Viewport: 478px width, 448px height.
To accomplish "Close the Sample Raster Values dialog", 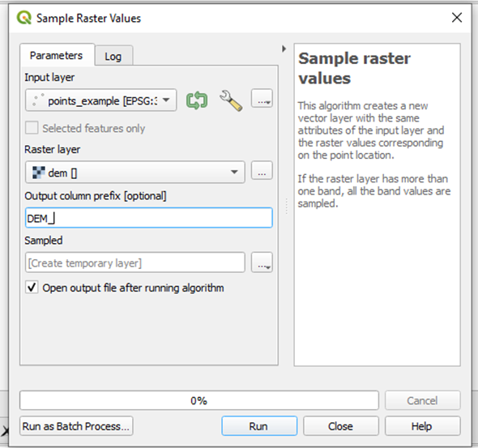I will (x=457, y=18).
